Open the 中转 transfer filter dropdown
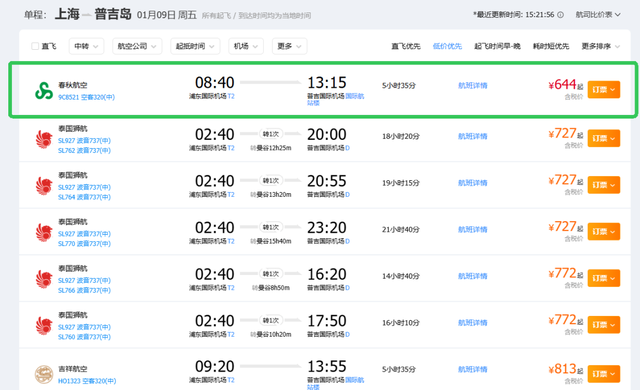 (86, 46)
